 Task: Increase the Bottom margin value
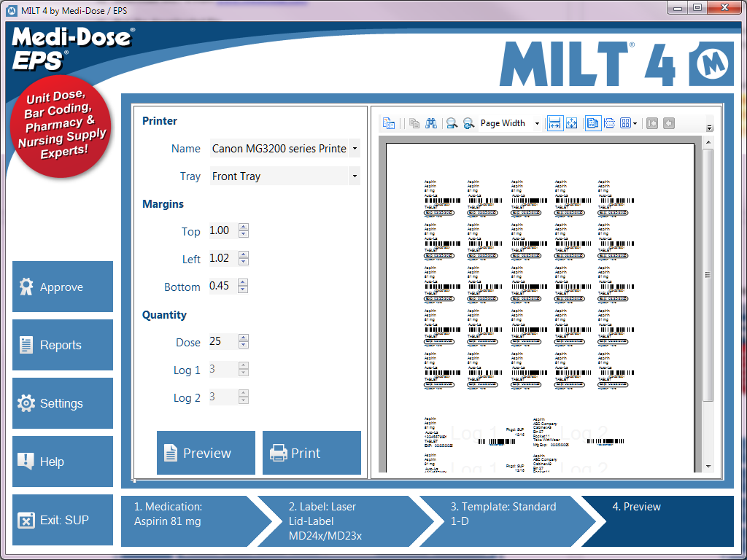[x=243, y=282]
